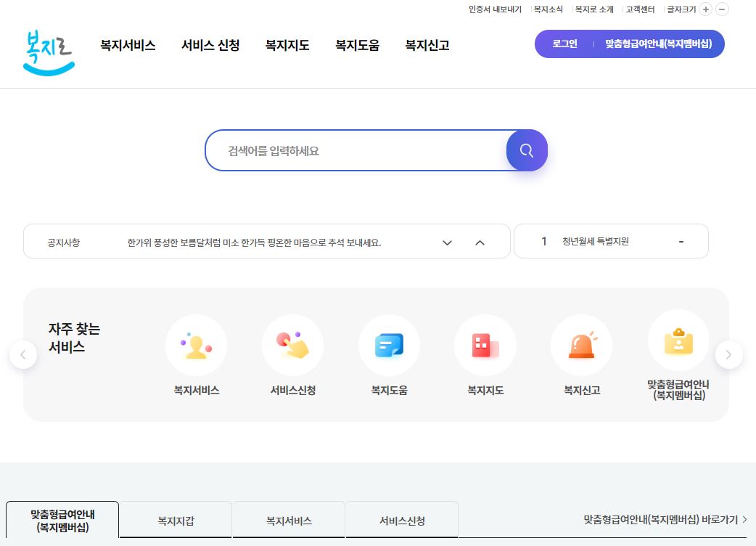
Task: Open popular keyword 청년월세 특별지원
Action: pyautogui.click(x=596, y=241)
